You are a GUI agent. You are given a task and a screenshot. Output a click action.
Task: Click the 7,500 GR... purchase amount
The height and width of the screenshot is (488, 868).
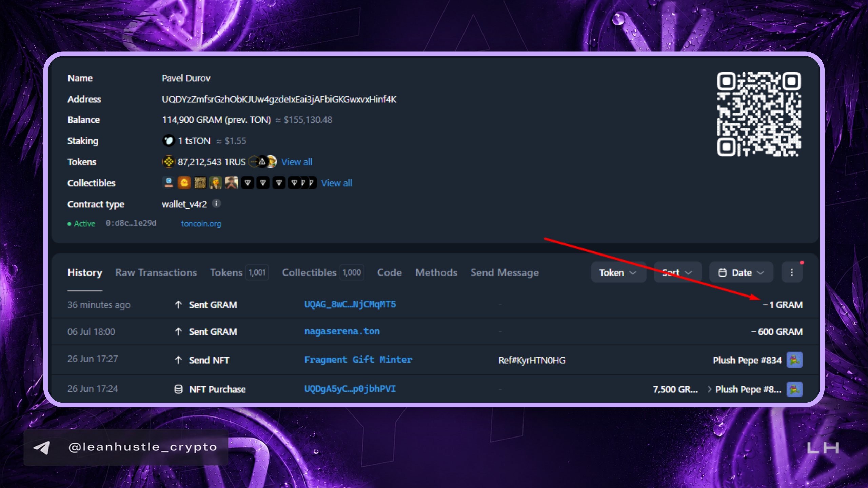675,389
